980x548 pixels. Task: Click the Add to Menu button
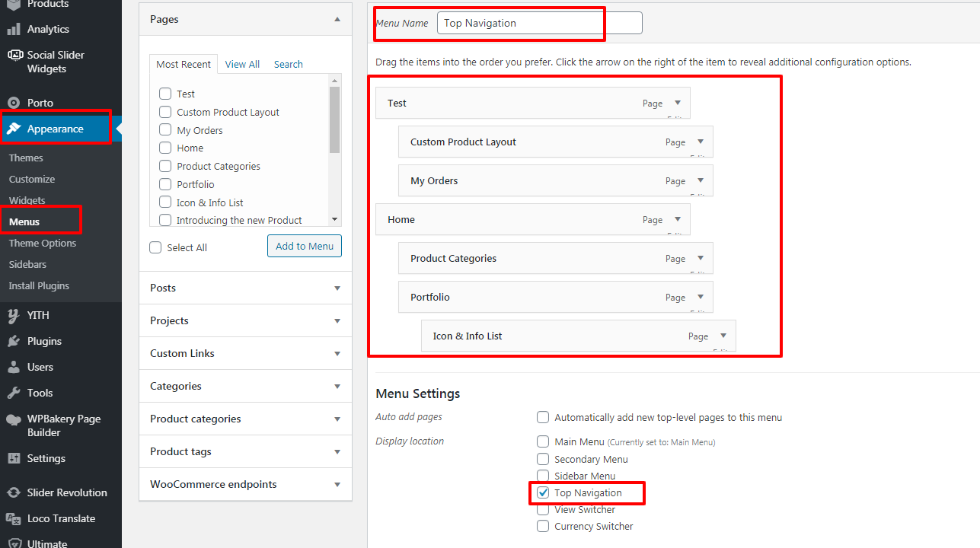305,246
